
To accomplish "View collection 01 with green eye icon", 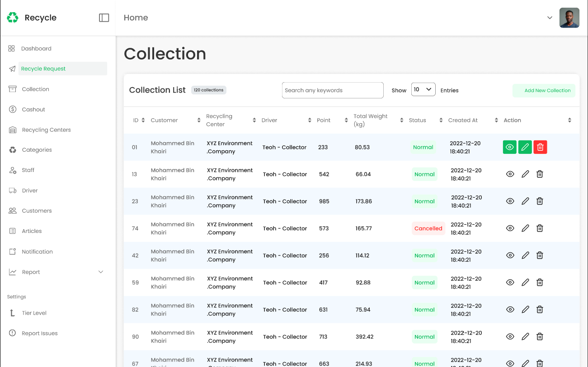I will [510, 147].
